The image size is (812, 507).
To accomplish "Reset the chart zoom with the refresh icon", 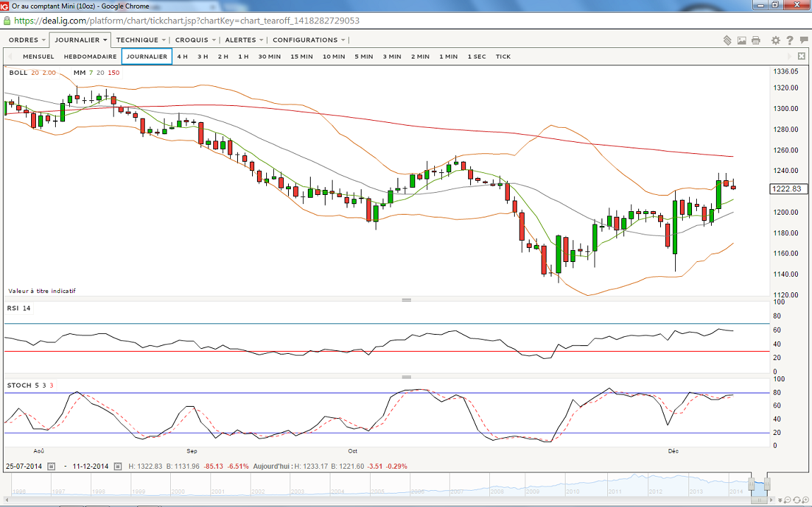I will point(797,500).
